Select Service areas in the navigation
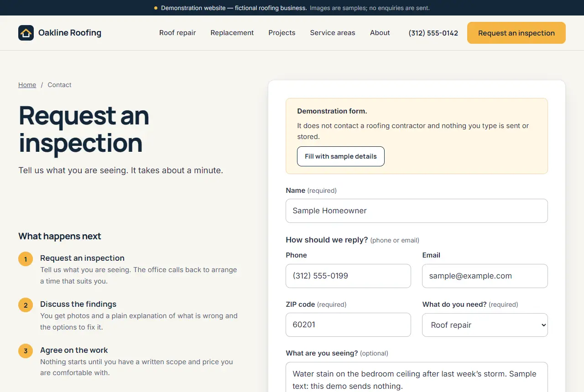584x392 pixels. 333,33
